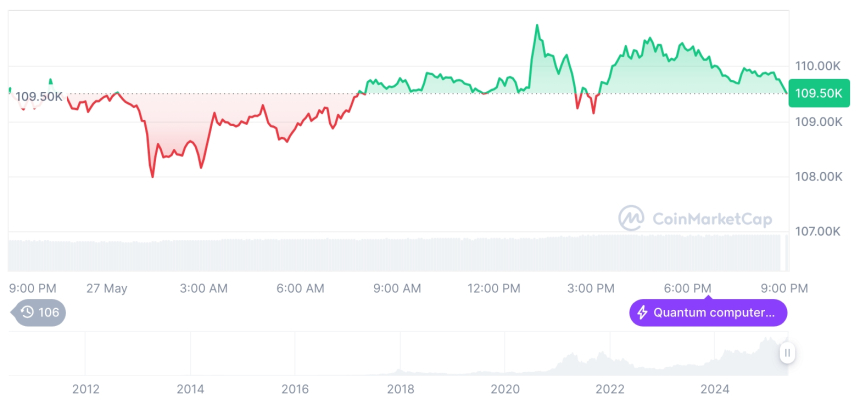The width and height of the screenshot is (860, 401).
Task: Select 2012 on the history timeline
Action: pos(85,388)
